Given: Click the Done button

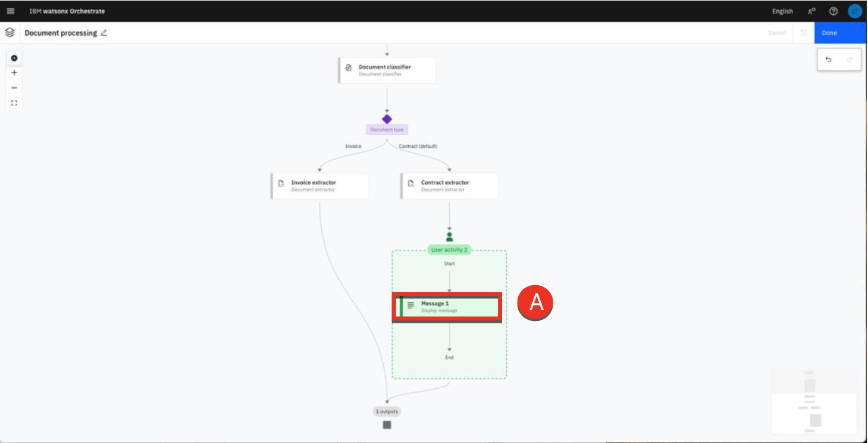Looking at the screenshot, I should pyautogui.click(x=839, y=33).
